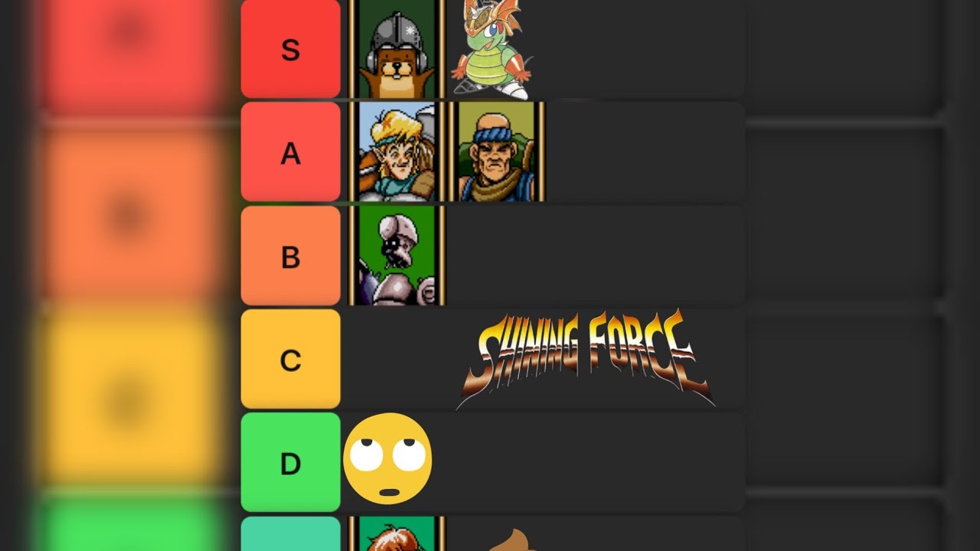Click the empty space in the D tier row
The width and height of the screenshot is (980, 551).
tap(590, 462)
